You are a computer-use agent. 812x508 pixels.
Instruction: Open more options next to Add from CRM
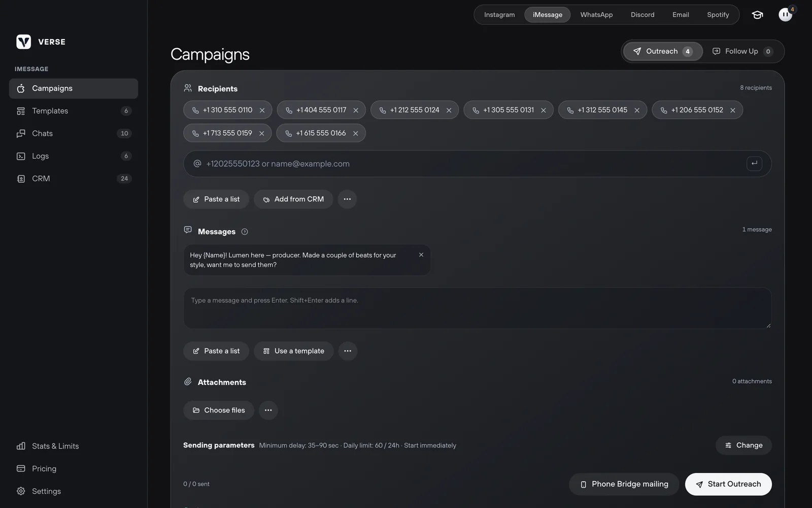click(x=347, y=199)
